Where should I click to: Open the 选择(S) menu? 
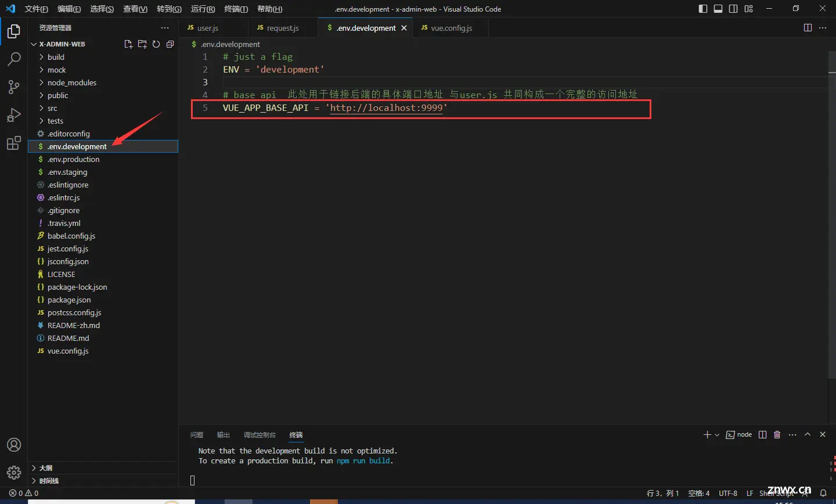point(102,9)
